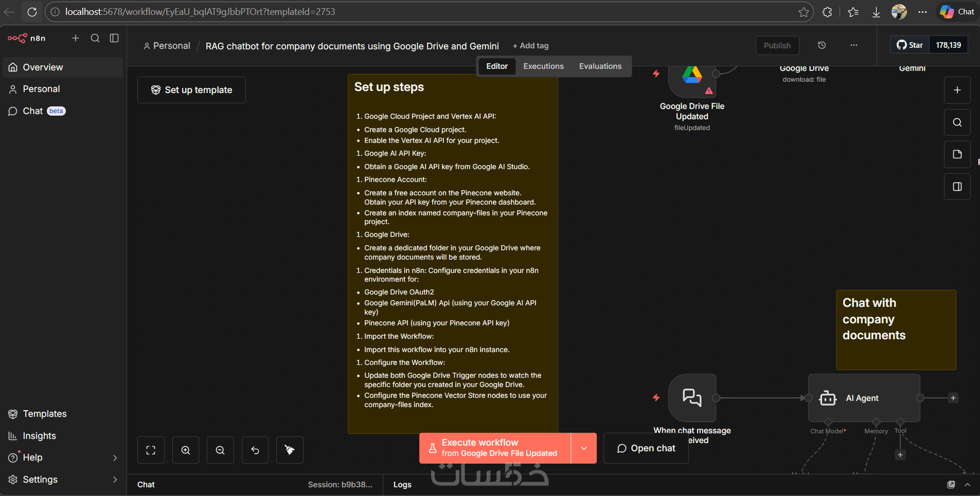Switch to the Editor tab

click(x=497, y=66)
